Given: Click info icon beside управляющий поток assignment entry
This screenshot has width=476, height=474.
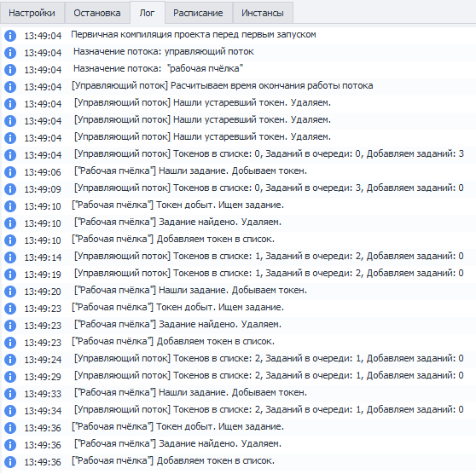Looking at the screenshot, I should 10,53.
